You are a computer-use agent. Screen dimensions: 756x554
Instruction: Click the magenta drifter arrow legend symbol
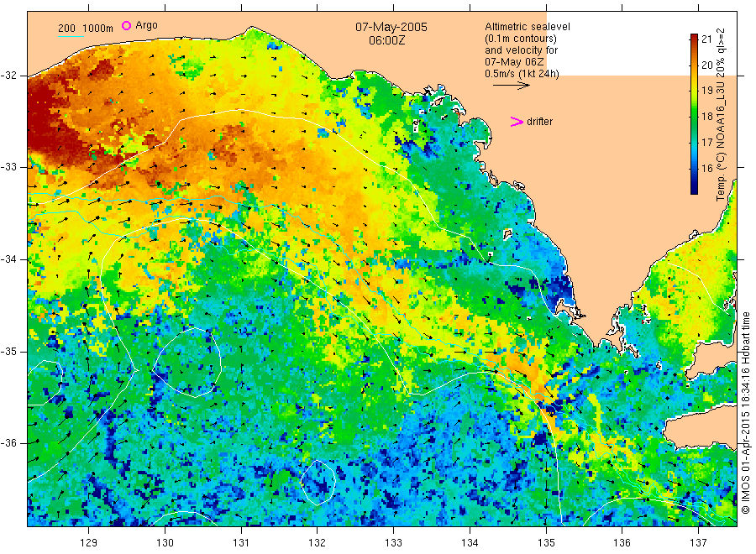coord(517,122)
